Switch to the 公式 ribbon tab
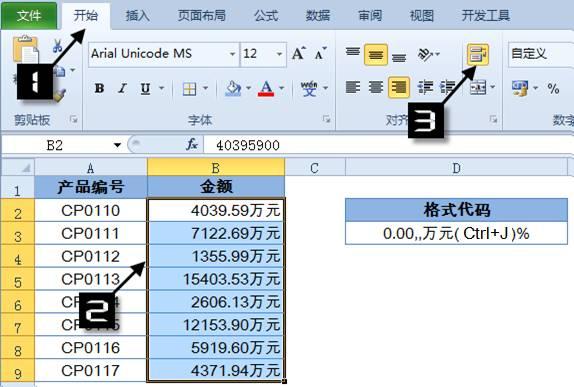Screen dimensions: 574x387 point(266,15)
